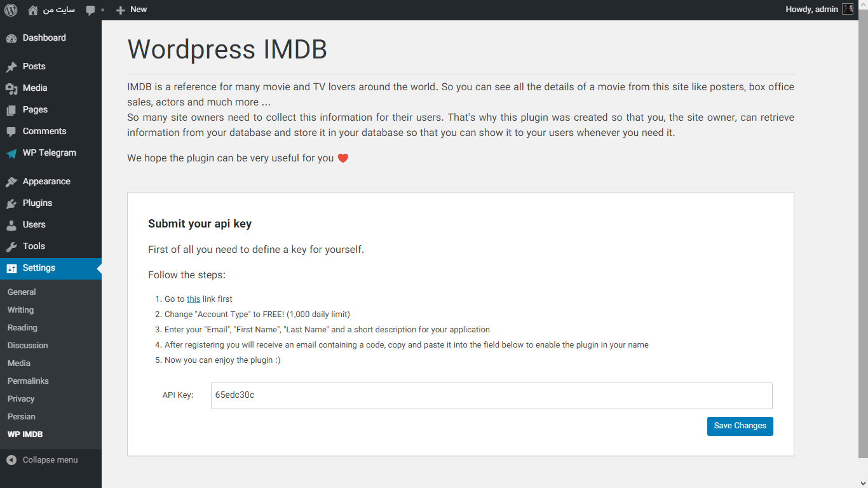This screenshot has height=488, width=868.
Task: Click the Save Changes button
Action: 740,426
